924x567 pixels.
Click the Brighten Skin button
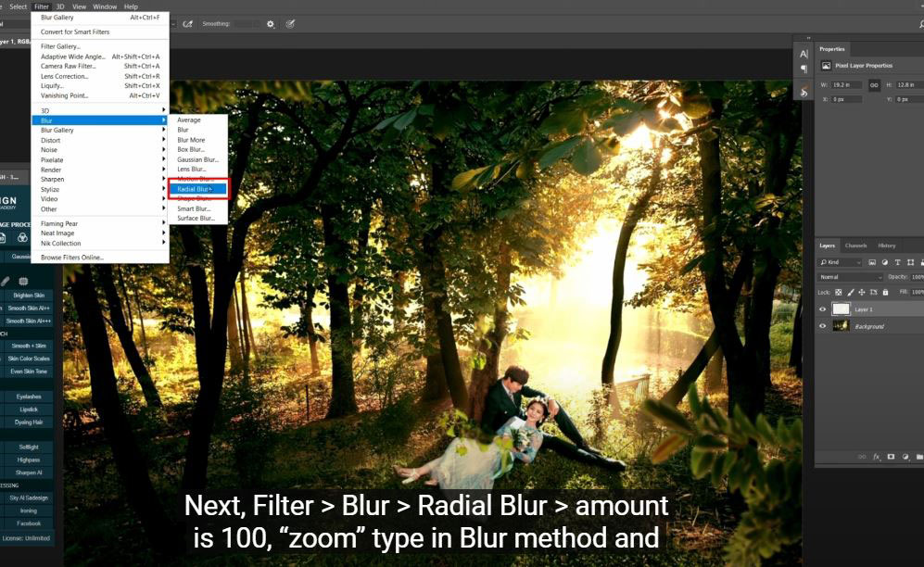29,296
